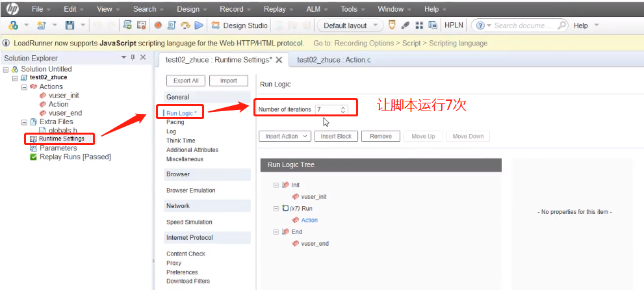Click the four-squares grid toolbar icon
644x290 pixels.
tap(419, 25)
